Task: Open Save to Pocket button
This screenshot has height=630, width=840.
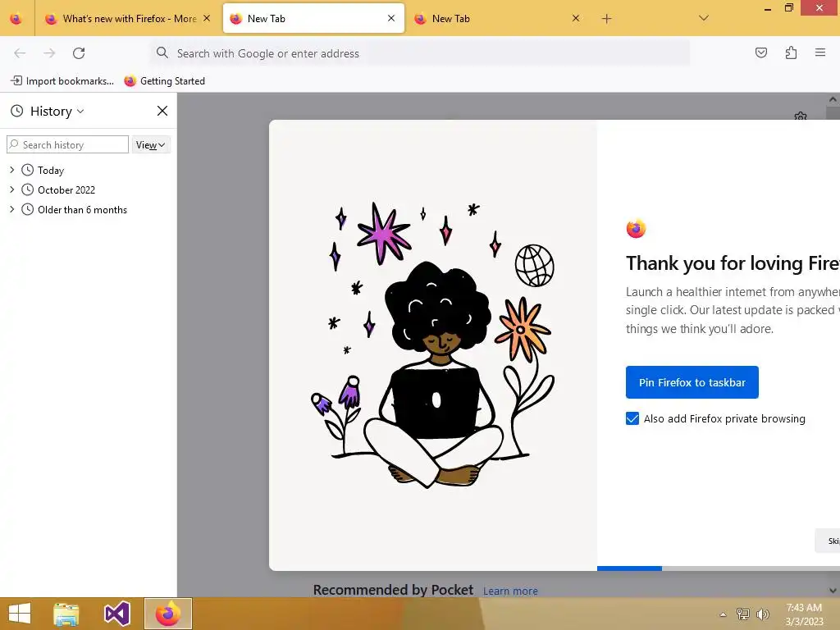Action: (x=760, y=52)
